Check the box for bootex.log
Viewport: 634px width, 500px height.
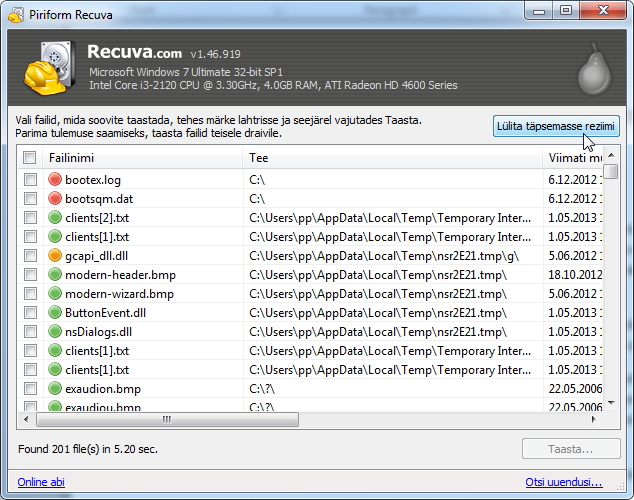click(30, 179)
